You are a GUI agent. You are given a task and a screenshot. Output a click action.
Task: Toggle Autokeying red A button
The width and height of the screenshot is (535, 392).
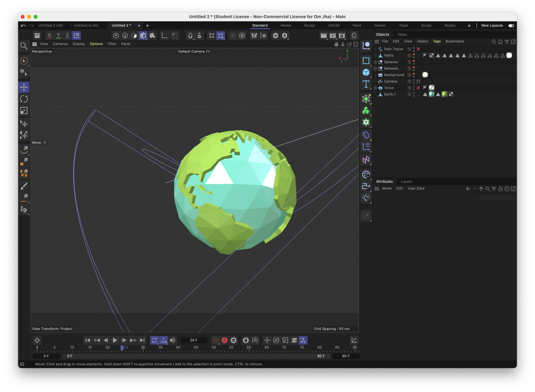click(x=224, y=340)
